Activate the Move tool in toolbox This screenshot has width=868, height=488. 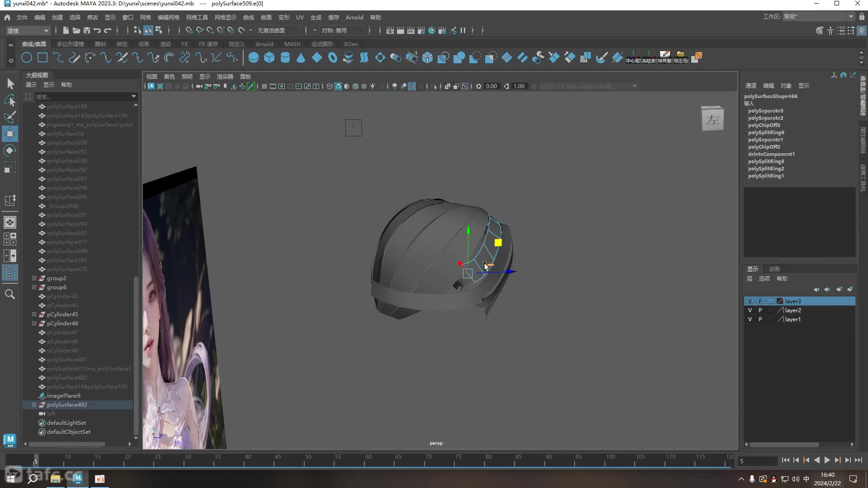tap(10, 134)
